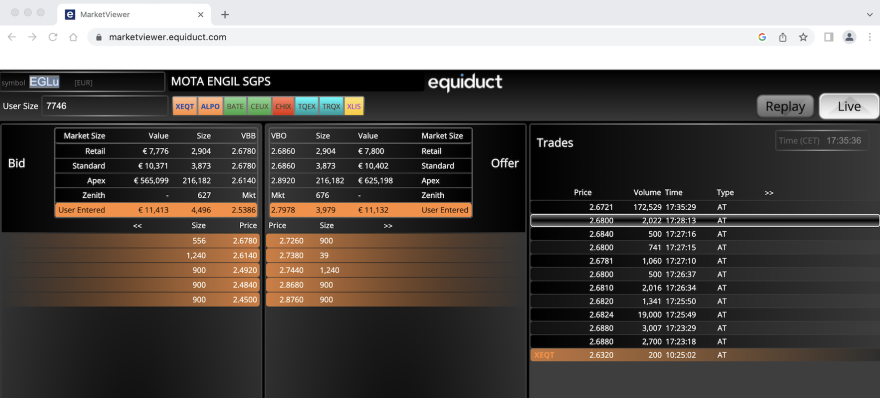Select the offer User Entered row € 11,132
The image size is (880, 398).
point(370,210)
